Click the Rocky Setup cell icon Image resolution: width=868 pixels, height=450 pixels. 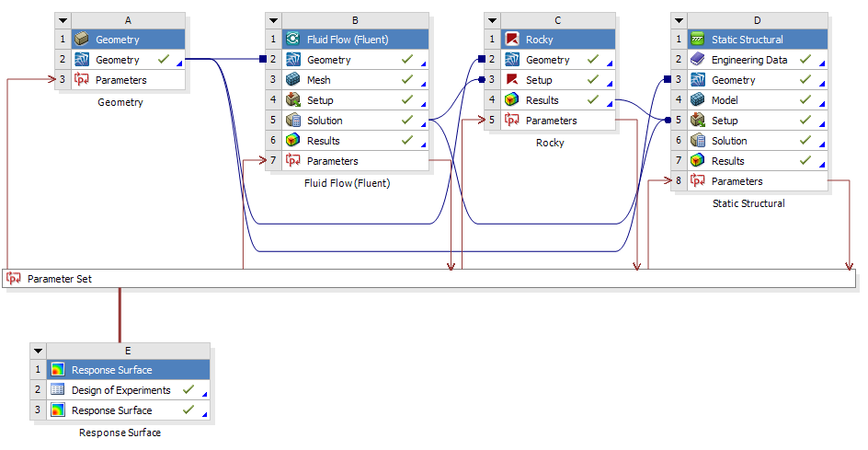click(512, 80)
